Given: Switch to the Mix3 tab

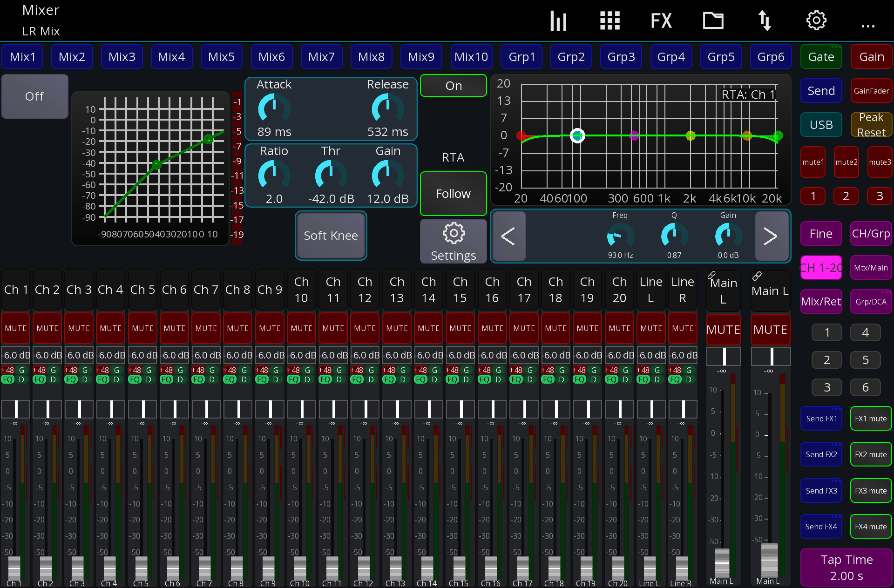Looking at the screenshot, I should (x=122, y=56).
